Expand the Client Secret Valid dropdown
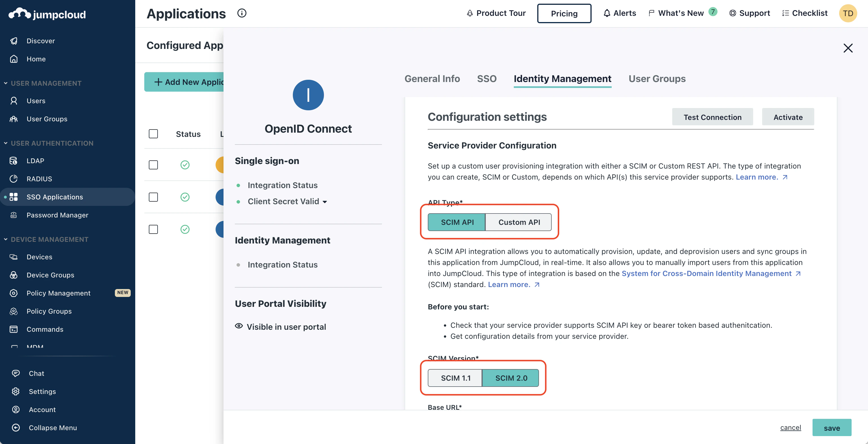The height and width of the screenshot is (444, 868). tap(325, 202)
